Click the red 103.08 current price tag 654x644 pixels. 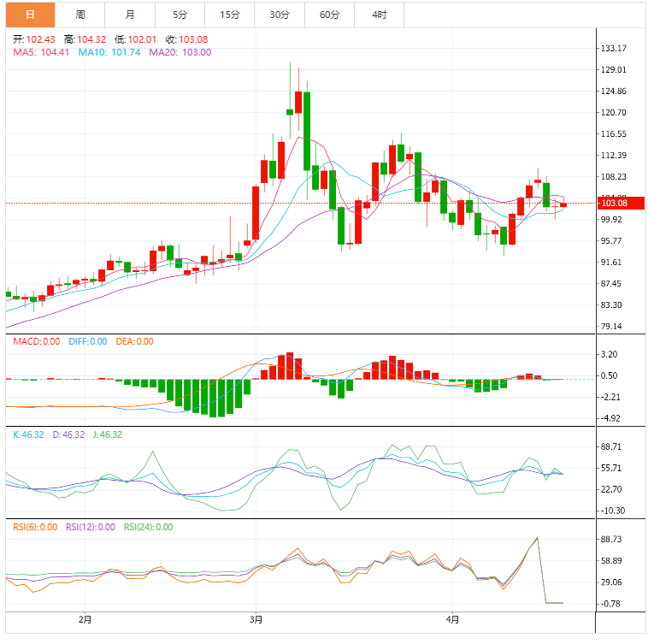point(621,204)
